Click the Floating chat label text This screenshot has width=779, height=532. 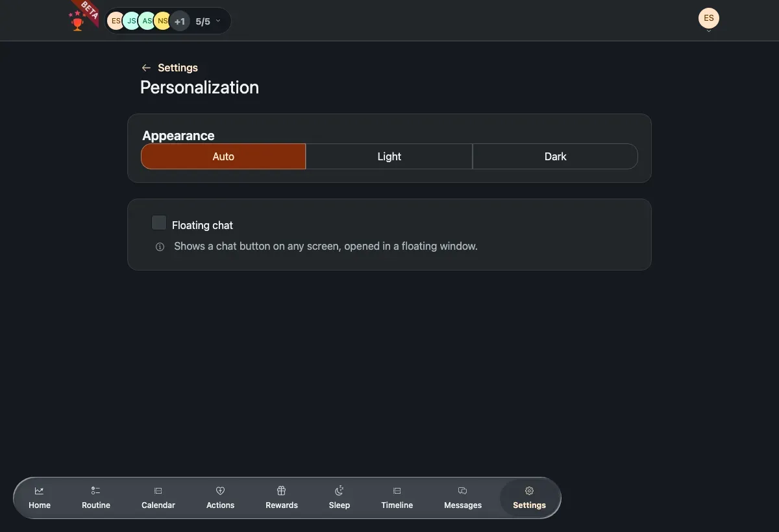tap(203, 225)
